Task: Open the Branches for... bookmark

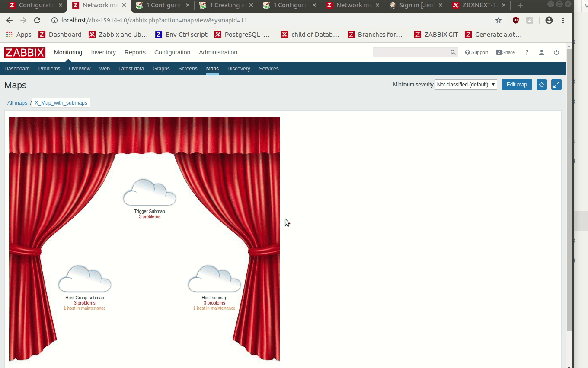Action: point(375,35)
